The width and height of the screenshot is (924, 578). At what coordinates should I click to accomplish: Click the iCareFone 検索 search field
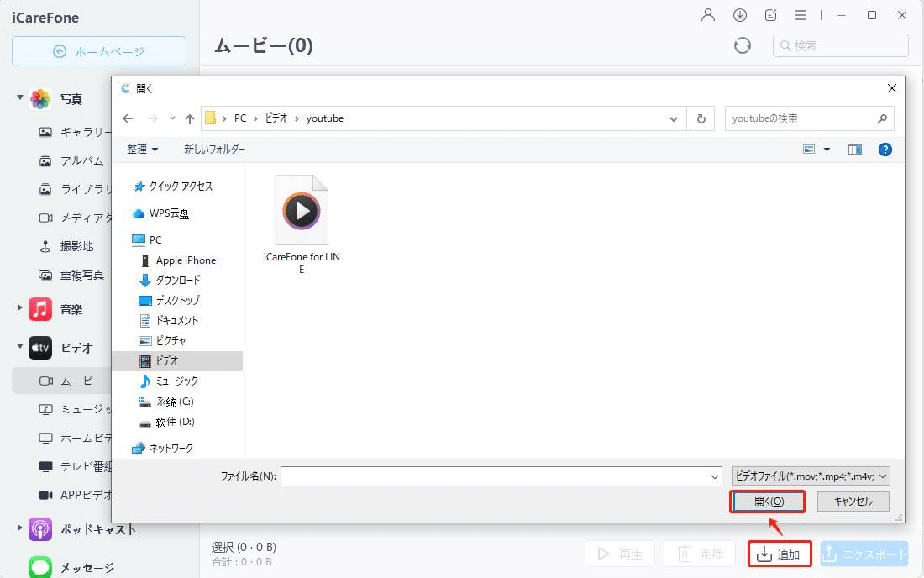tap(840, 45)
